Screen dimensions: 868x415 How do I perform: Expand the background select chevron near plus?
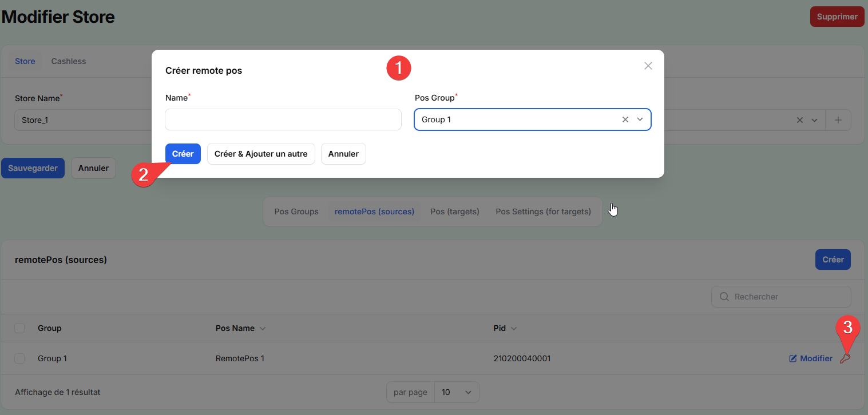[814, 120]
